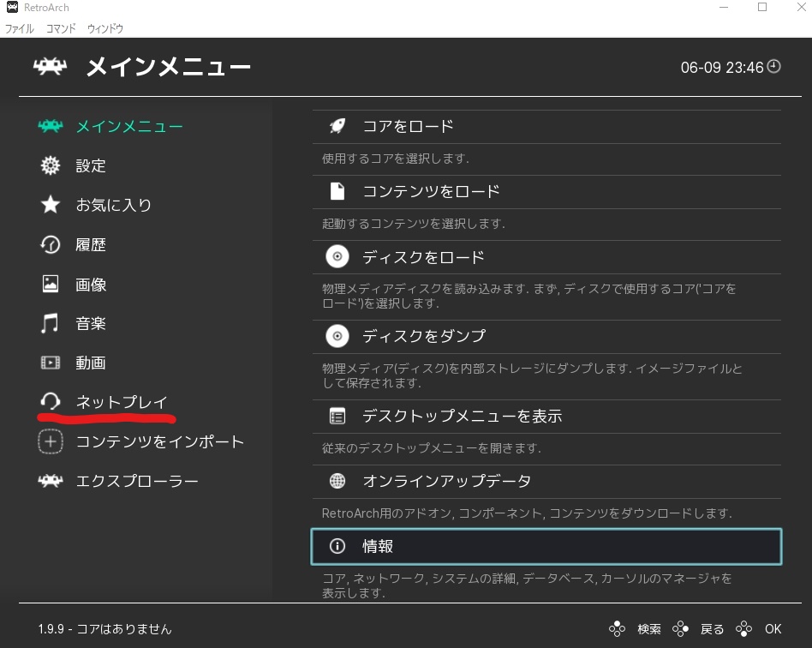Click the rocket icon for コアをロード

(x=337, y=126)
